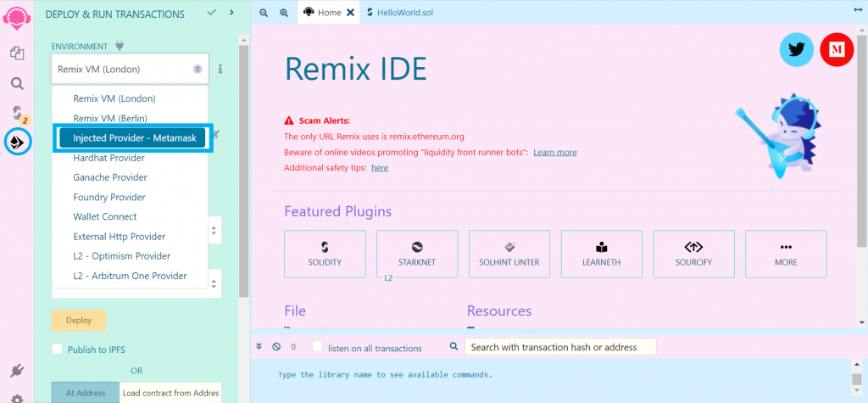Open the Remix Twitter link icon
The image size is (868, 403).
coord(796,50)
